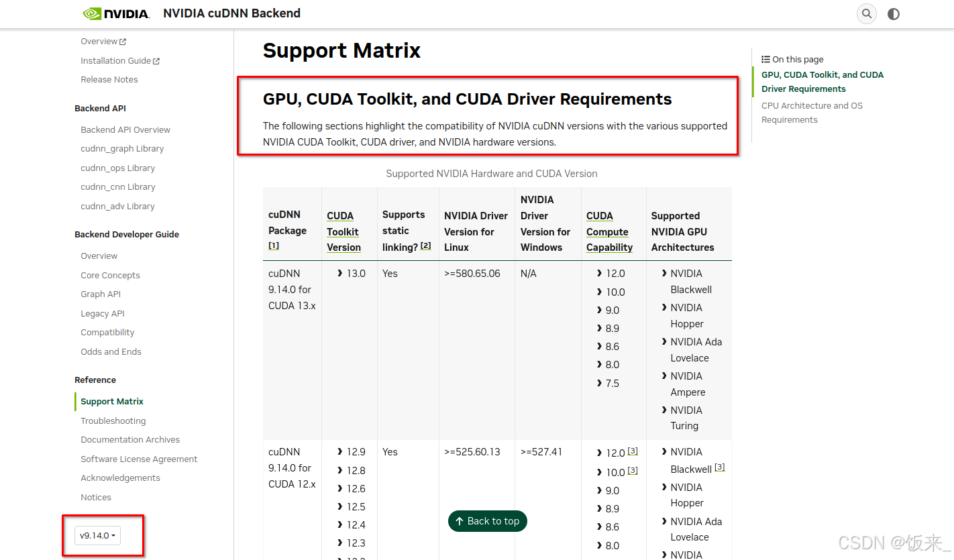Open footnote [2] beside static linking
The image size is (954, 560).
(x=425, y=245)
